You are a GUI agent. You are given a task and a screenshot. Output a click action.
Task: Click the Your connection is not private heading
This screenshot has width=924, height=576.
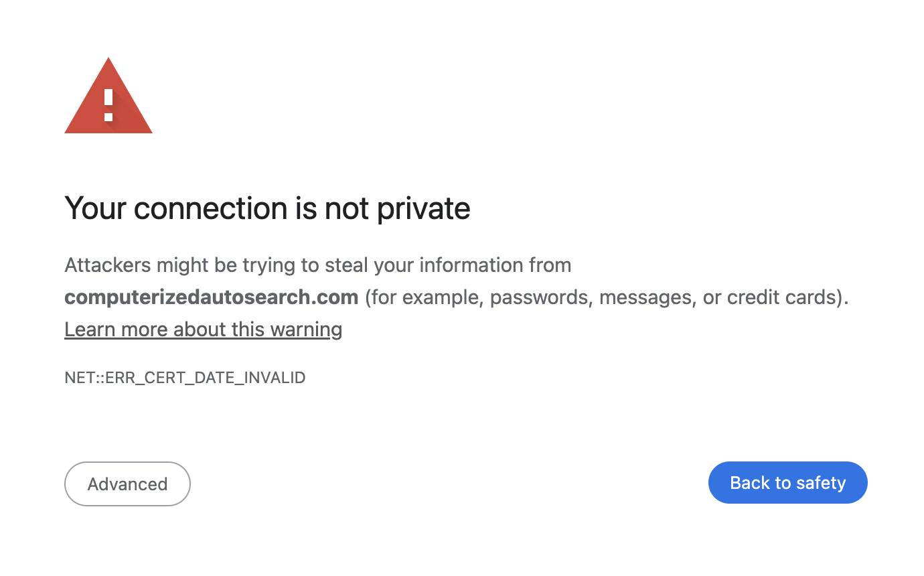pyautogui.click(x=267, y=208)
